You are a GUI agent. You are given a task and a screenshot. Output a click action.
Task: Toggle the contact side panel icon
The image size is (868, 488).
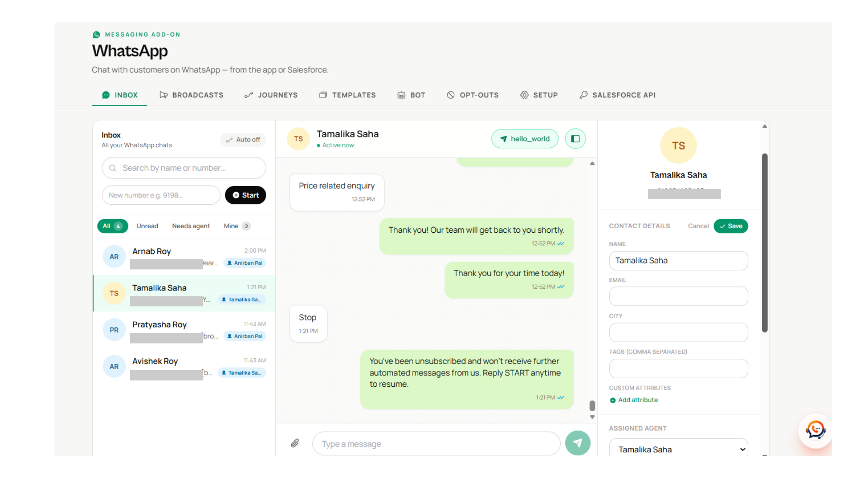coord(575,139)
